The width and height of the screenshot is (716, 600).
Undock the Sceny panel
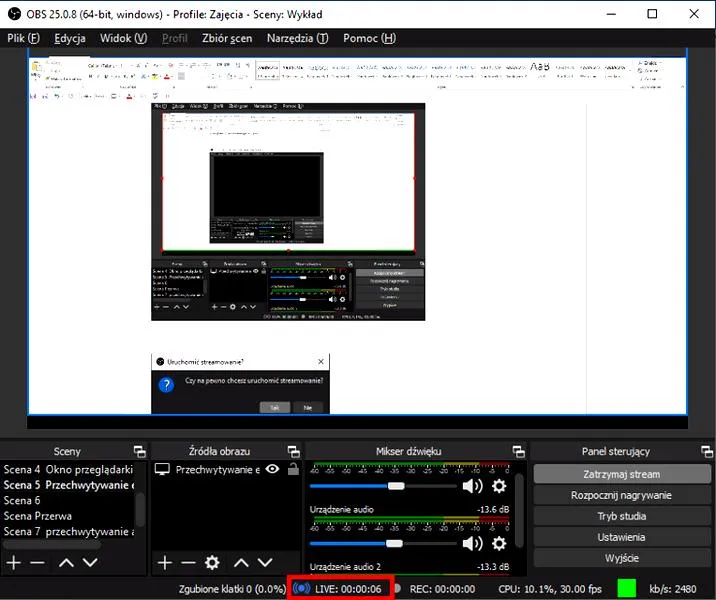[140, 452]
